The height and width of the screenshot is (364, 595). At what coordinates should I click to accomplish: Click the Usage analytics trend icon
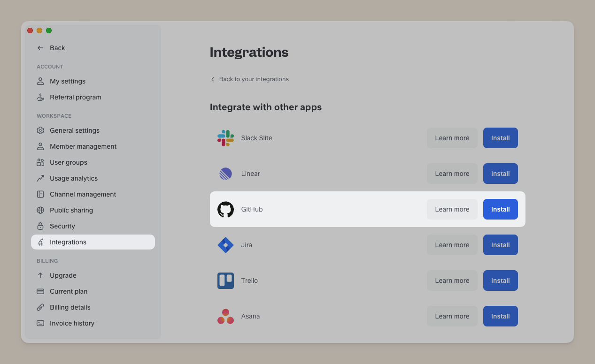coord(40,178)
